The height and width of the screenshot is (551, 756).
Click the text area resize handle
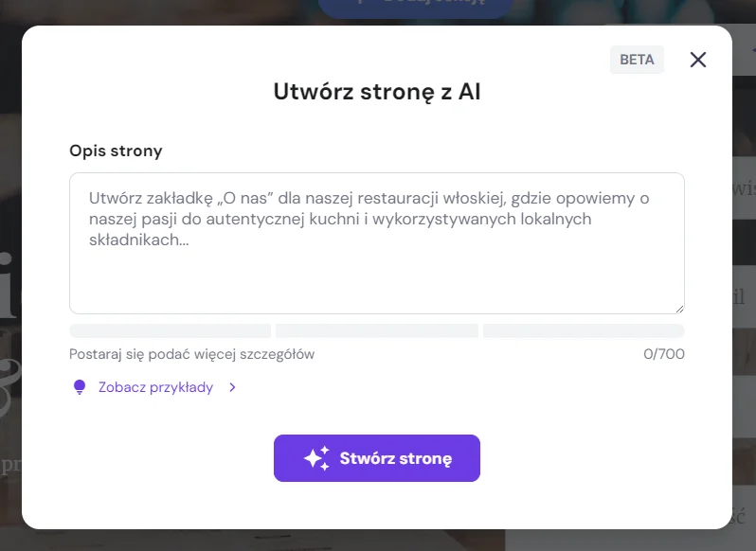pyautogui.click(x=678, y=308)
